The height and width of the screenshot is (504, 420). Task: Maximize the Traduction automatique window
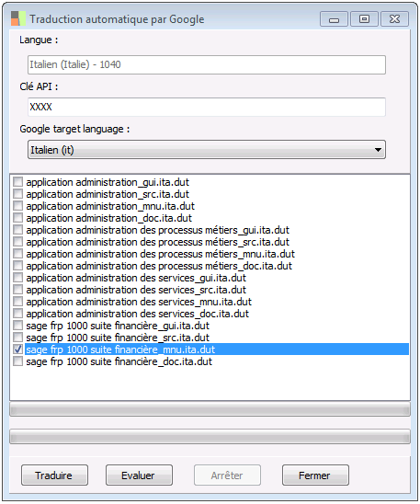pos(364,19)
